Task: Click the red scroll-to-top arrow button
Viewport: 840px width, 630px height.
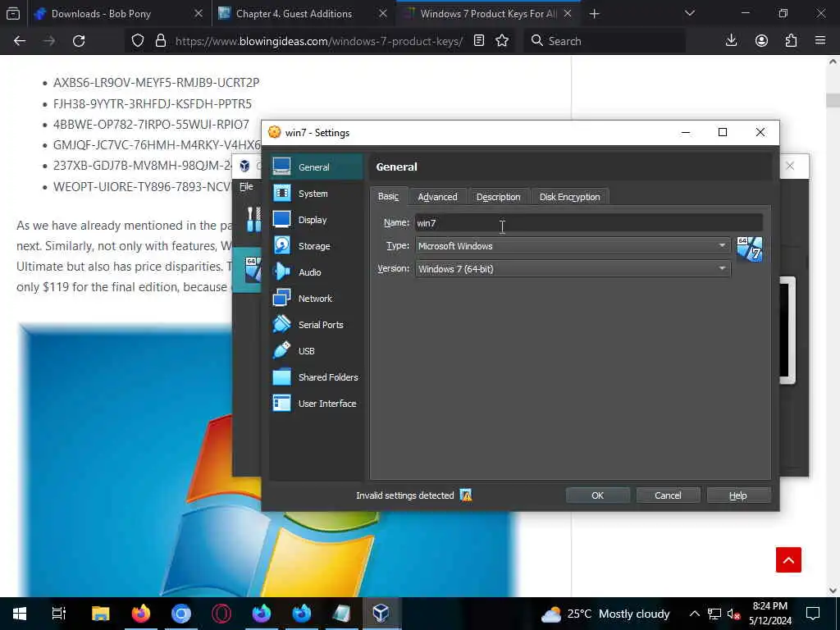Action: pos(788,559)
